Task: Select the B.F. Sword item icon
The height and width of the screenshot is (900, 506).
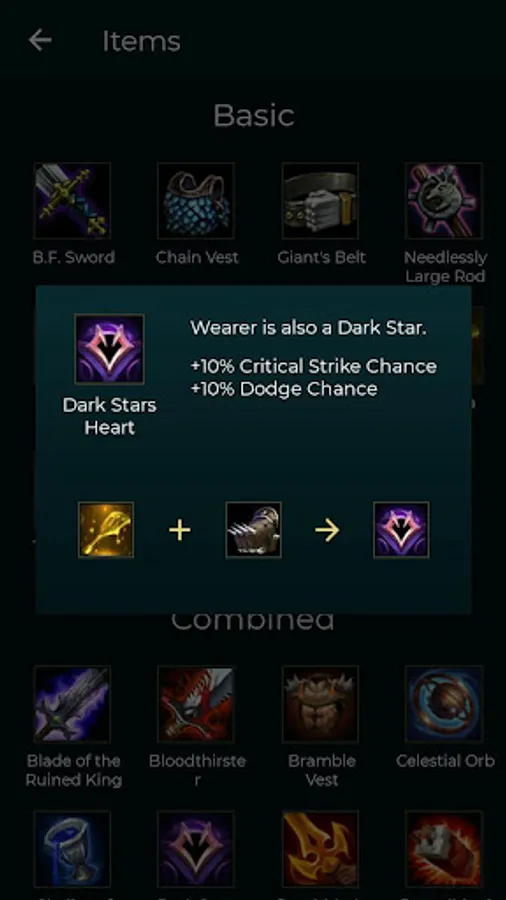Action: click(x=72, y=201)
